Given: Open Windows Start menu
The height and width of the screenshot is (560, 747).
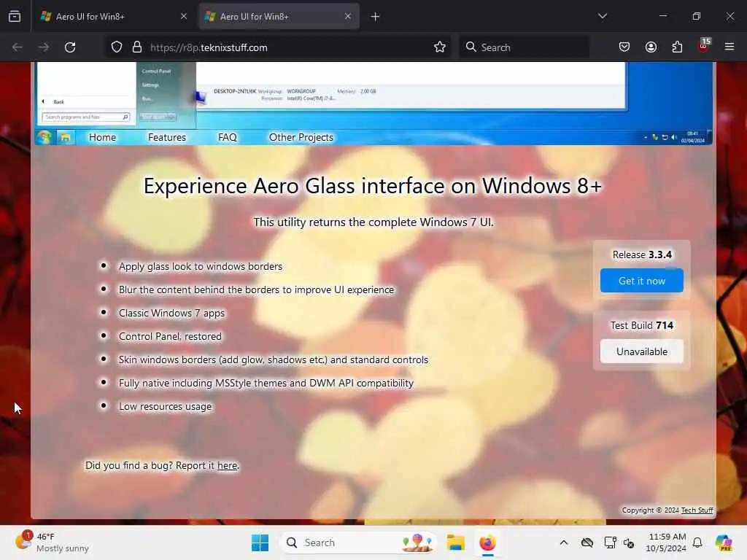Looking at the screenshot, I should [x=260, y=542].
